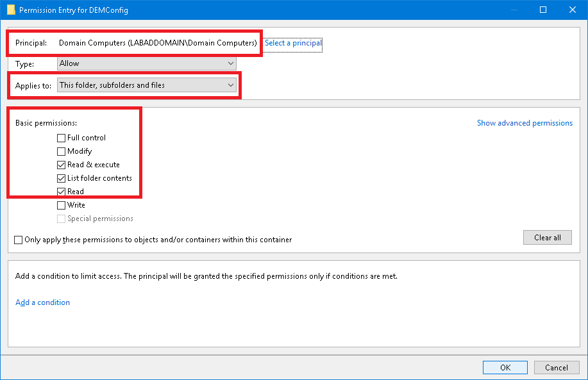Close the Permission Entry dialog window
The height and width of the screenshot is (380, 588).
(572, 10)
